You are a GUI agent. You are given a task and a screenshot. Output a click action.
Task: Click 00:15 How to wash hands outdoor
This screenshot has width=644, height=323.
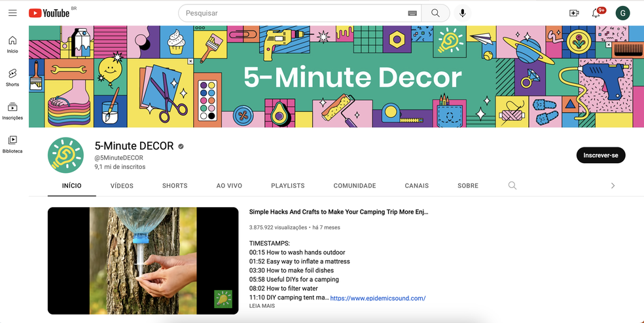pyautogui.click(x=297, y=252)
